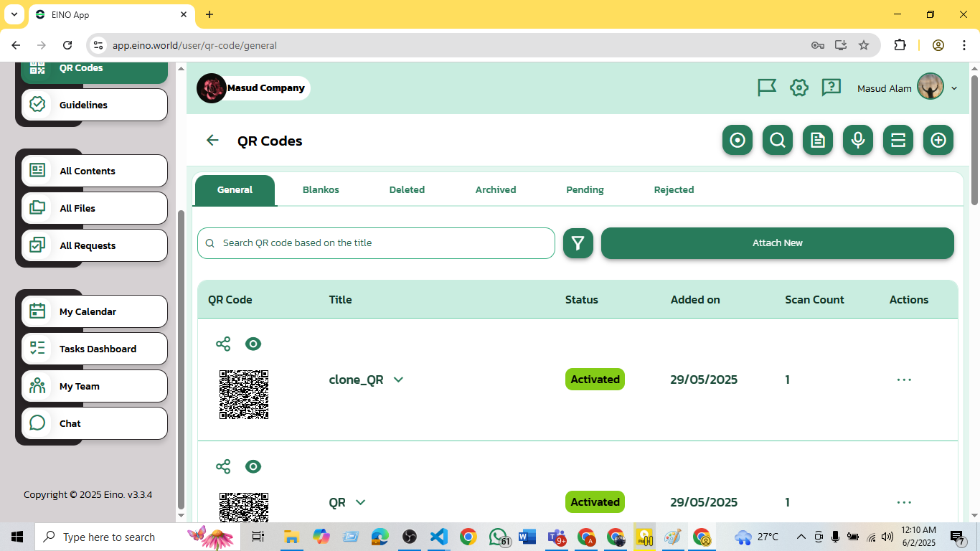Open the Chrome three-dot menu
The width and height of the screenshot is (980, 551).
click(x=963, y=45)
